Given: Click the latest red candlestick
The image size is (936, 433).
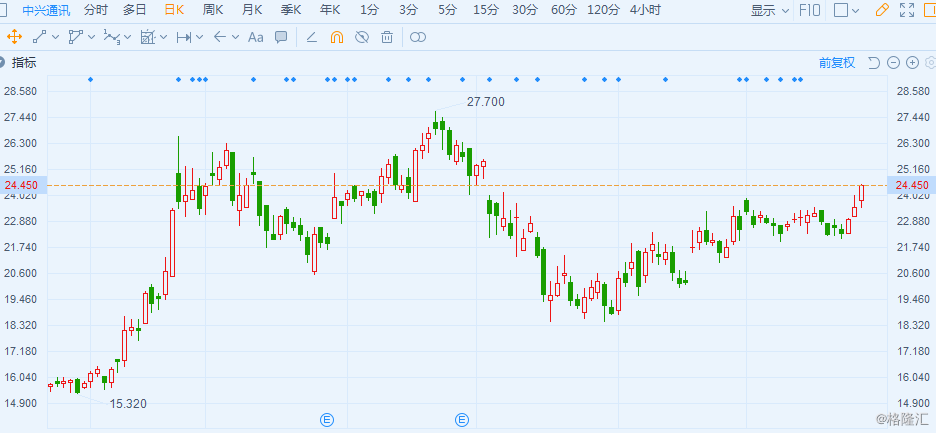Looking at the screenshot, I should 861,195.
